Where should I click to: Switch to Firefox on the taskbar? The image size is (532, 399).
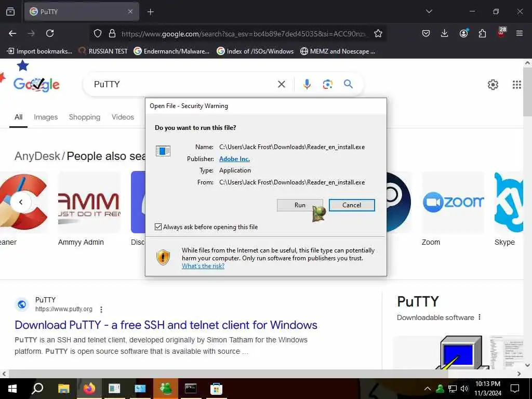pyautogui.click(x=89, y=389)
